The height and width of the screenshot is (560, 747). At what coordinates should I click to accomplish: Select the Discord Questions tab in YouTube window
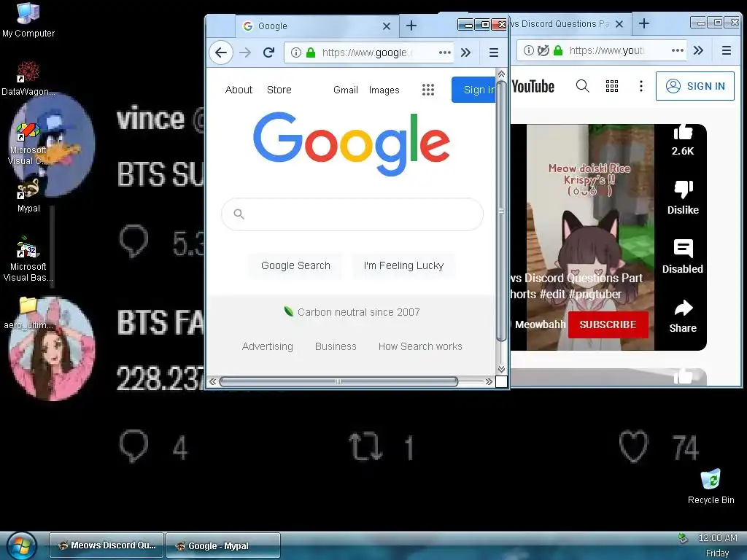[561, 24]
